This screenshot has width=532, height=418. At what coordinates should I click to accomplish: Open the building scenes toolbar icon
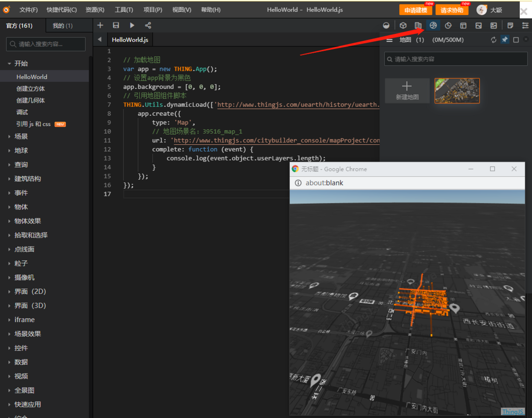tap(418, 26)
